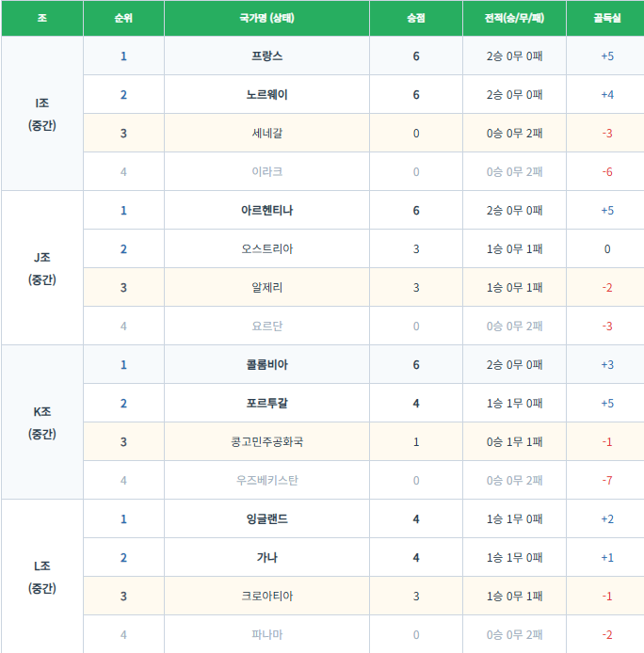The width and height of the screenshot is (644, 653).
Task: Click the 순위 column header
Action: pos(123,18)
